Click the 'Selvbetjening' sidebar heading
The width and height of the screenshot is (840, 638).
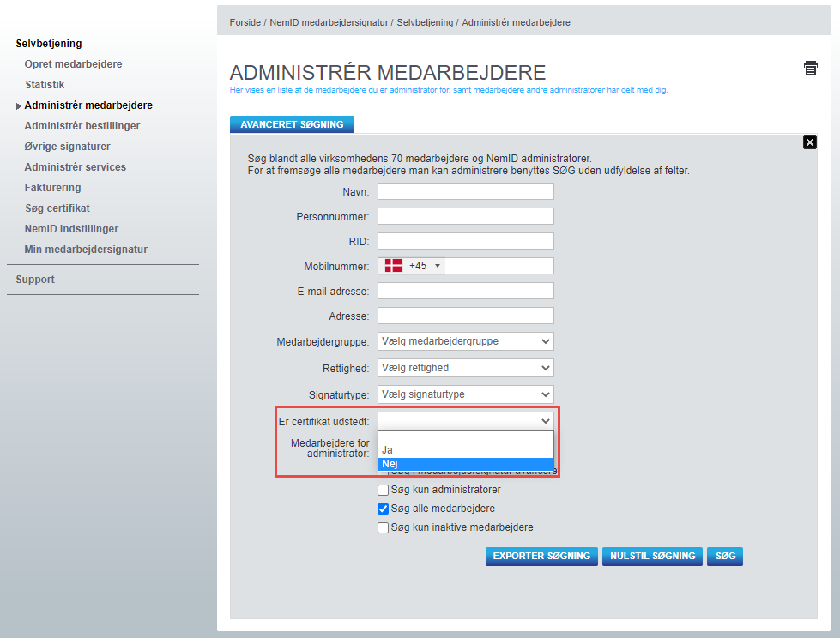49,44
